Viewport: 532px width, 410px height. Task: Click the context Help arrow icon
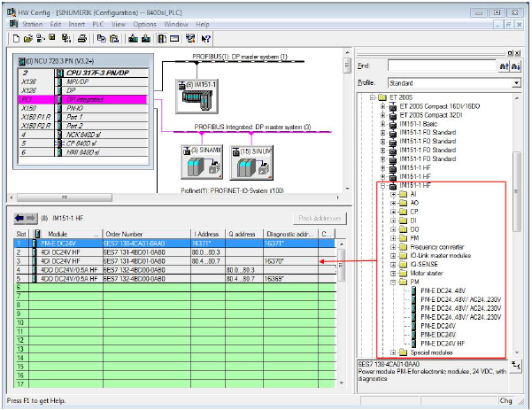[x=206, y=39]
